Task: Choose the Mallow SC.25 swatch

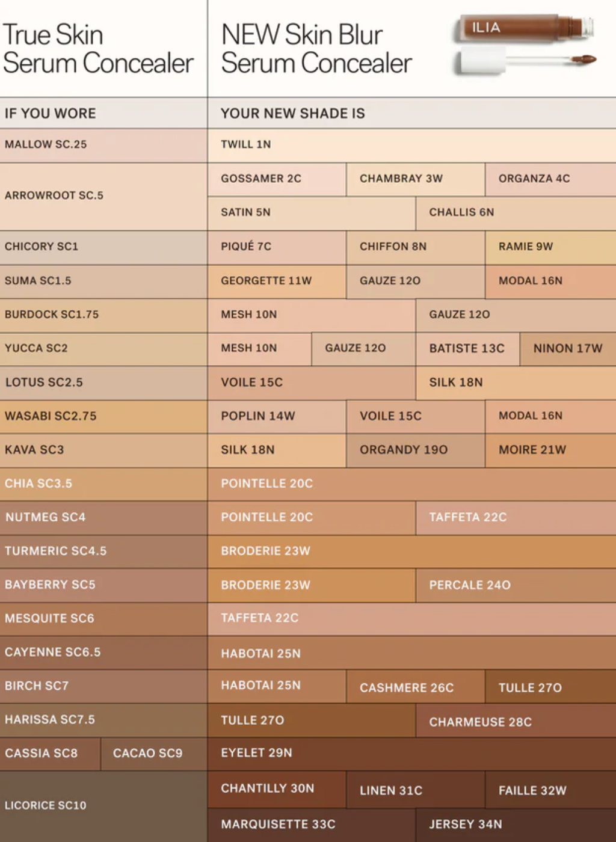Action: click(103, 145)
